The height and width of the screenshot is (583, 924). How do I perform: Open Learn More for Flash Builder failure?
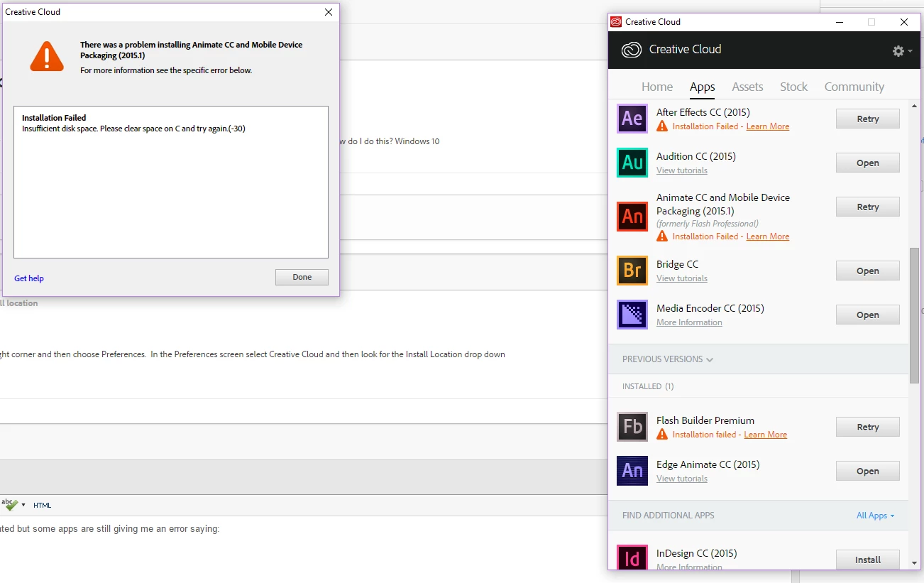coord(765,435)
